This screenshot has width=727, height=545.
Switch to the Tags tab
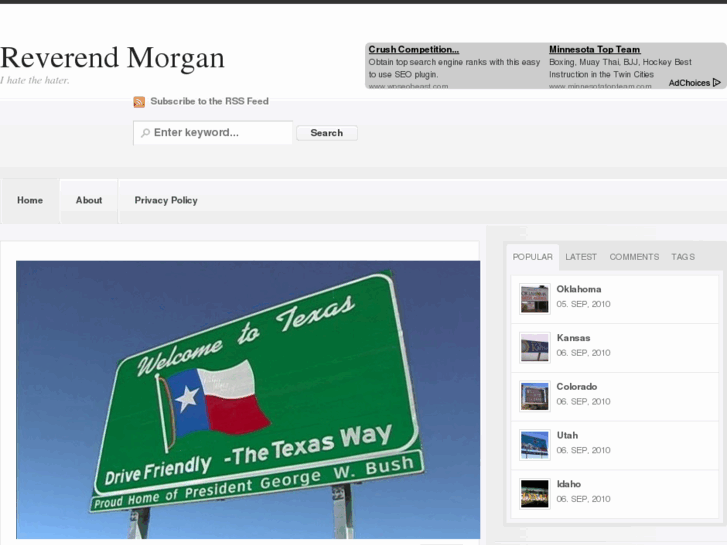tap(683, 256)
